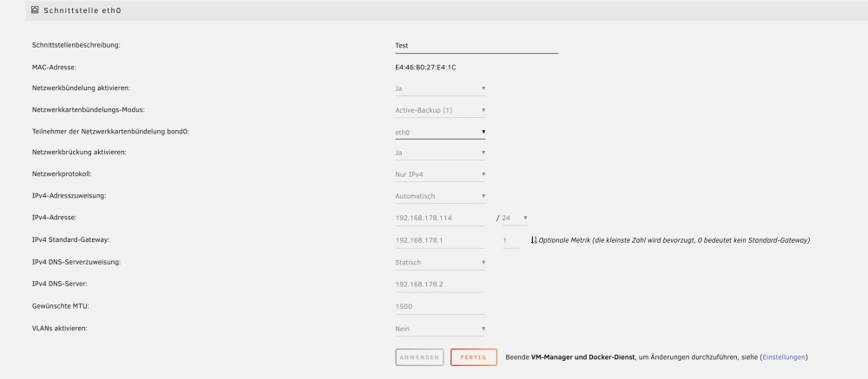The height and width of the screenshot is (379, 868).
Task: Click the gateway metric field showing 1
Action: tap(511, 241)
